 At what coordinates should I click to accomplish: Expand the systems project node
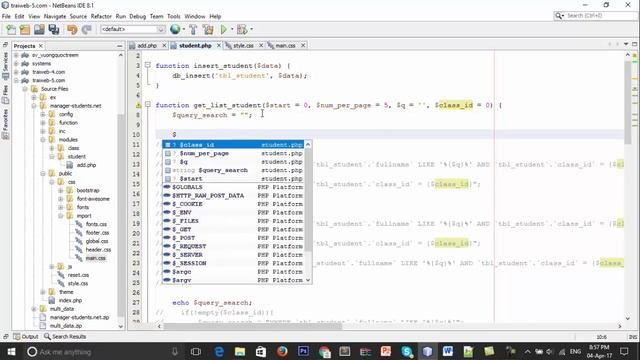tap(16, 64)
